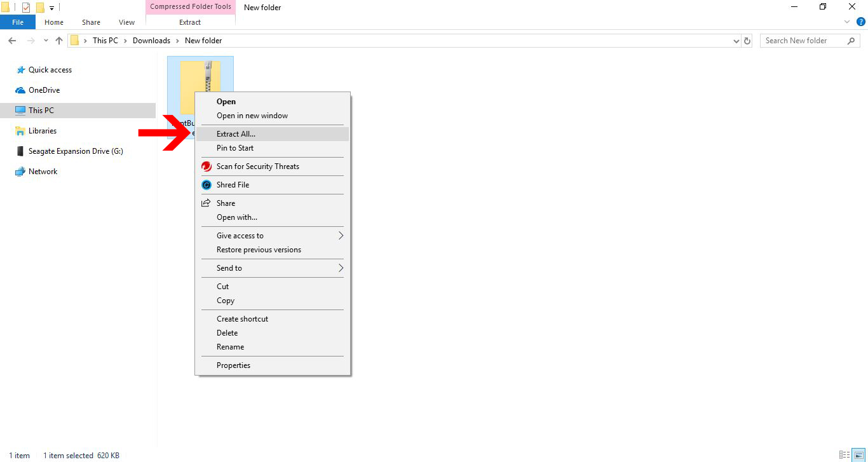The image size is (868, 462).
Task: Click New folder icon in title bar
Action: (40, 8)
